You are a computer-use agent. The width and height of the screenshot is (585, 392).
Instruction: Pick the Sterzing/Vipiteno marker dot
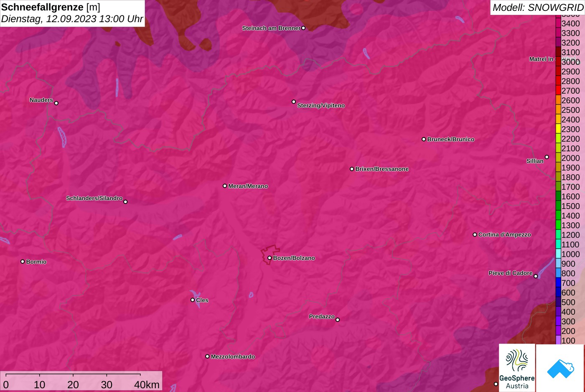click(294, 102)
